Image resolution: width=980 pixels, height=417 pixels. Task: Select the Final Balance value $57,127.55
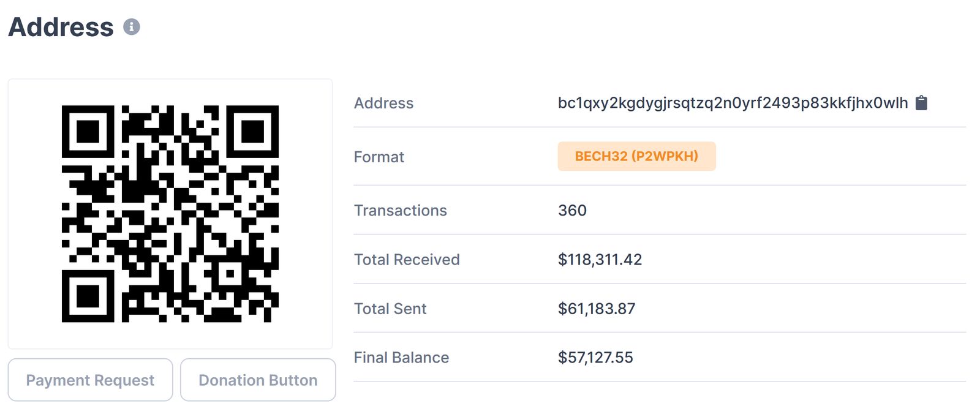pos(595,358)
